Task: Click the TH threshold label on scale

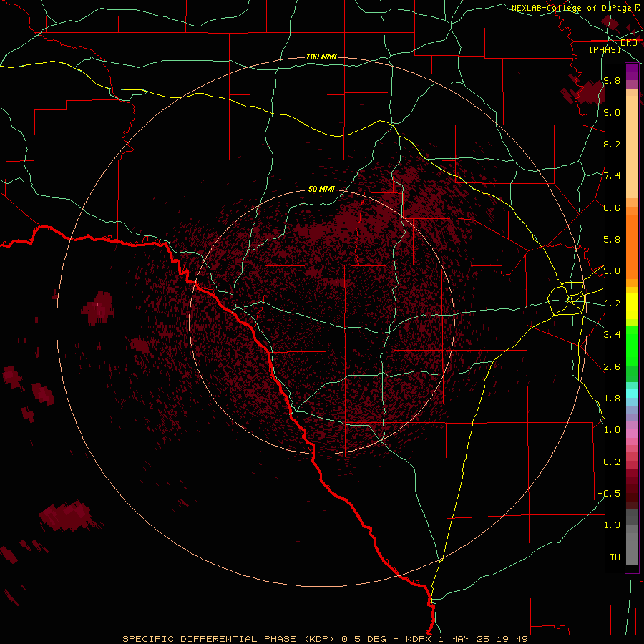Action: pyautogui.click(x=615, y=557)
